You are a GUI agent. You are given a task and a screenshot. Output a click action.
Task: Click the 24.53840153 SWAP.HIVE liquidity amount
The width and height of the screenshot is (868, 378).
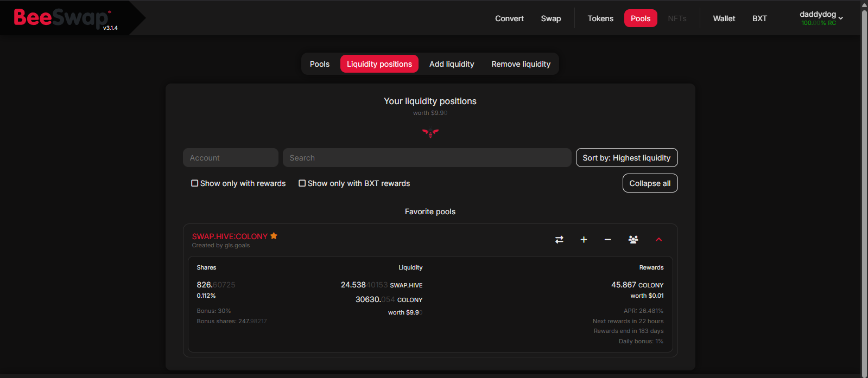point(382,285)
